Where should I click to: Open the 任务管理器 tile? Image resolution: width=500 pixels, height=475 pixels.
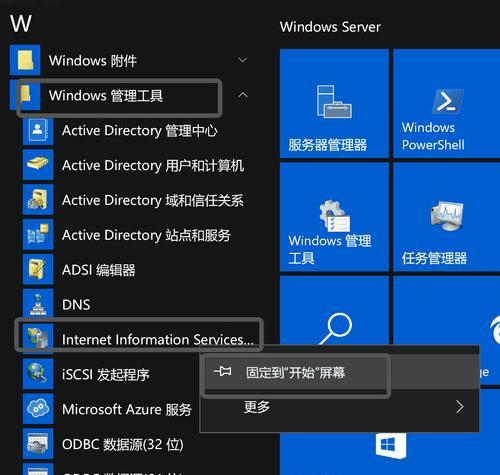coord(447,217)
